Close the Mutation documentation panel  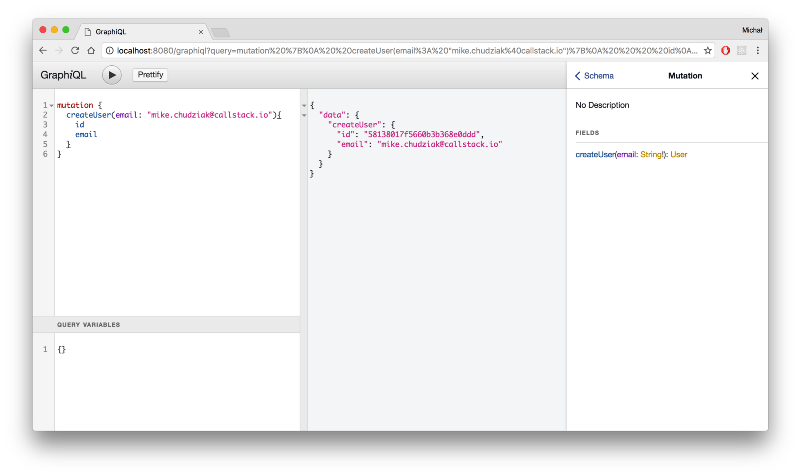pos(755,76)
